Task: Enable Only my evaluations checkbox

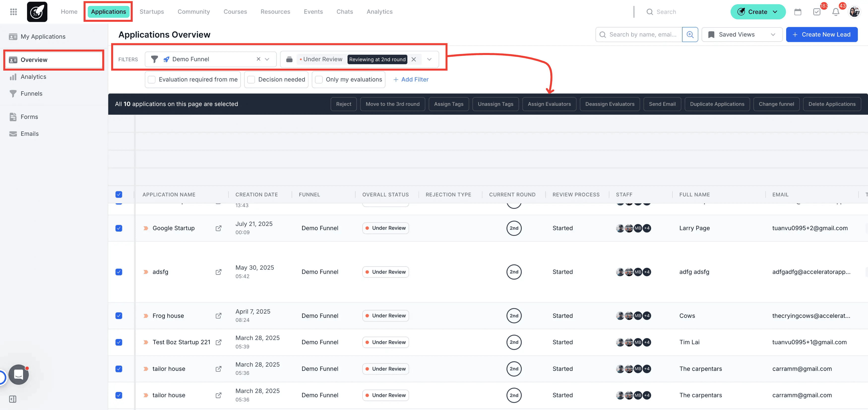Action: pyautogui.click(x=318, y=80)
